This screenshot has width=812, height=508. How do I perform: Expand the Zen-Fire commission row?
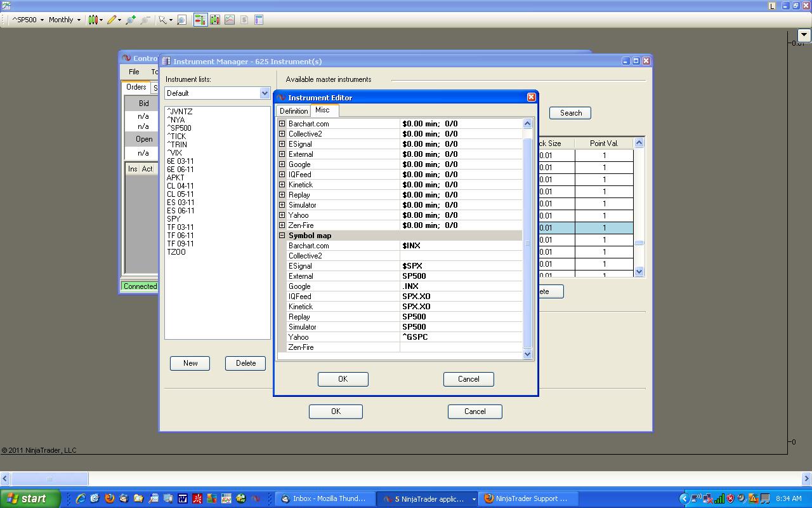[x=282, y=225]
